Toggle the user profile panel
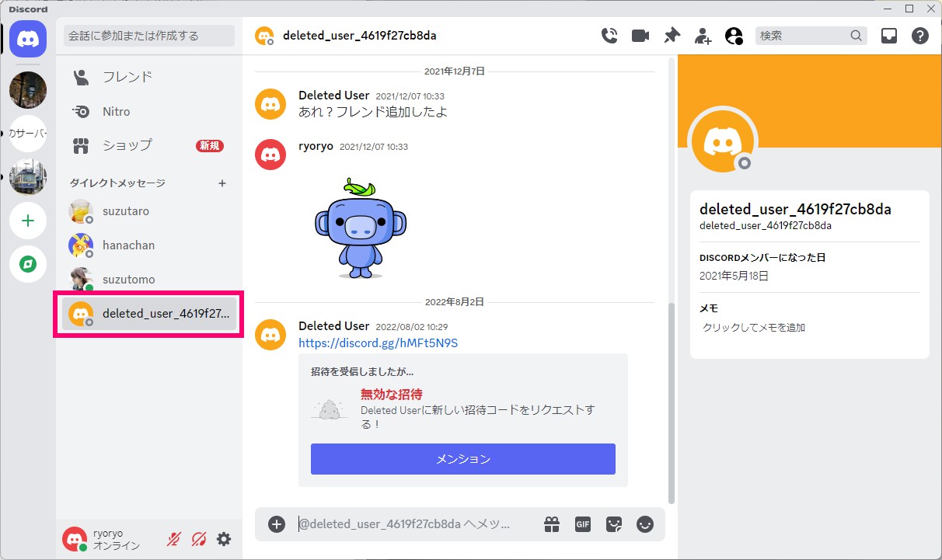942x560 pixels. pos(734,36)
